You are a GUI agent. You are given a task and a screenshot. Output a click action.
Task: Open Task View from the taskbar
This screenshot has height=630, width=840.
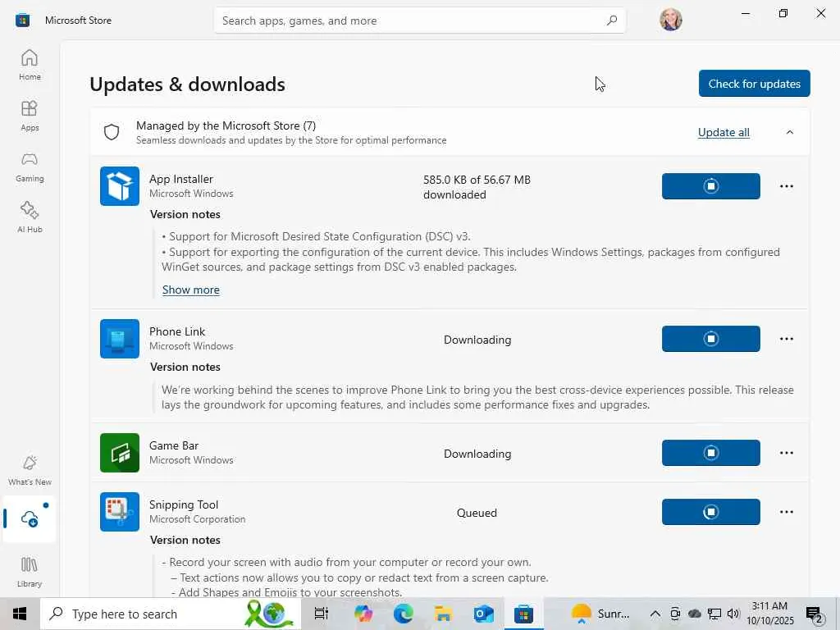(322, 614)
